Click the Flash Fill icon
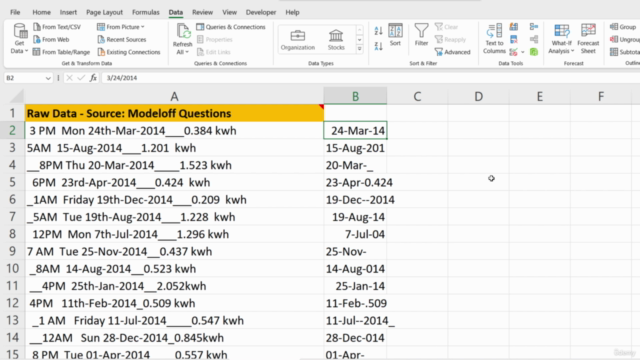Screen dimensions: 640x360 pyautogui.click(x=514, y=27)
